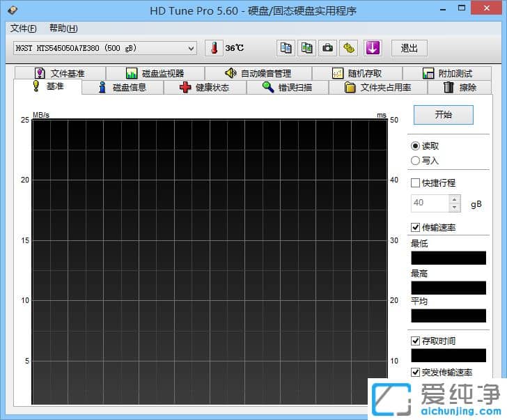This screenshot has height=420, width=507.
Task: Toggle the 传输速率 checkbox
Action: tap(415, 227)
